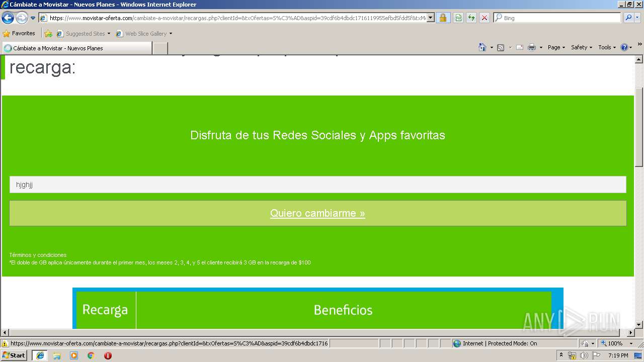Go back with the Back arrow button
This screenshot has width=644, height=362.
(8, 18)
